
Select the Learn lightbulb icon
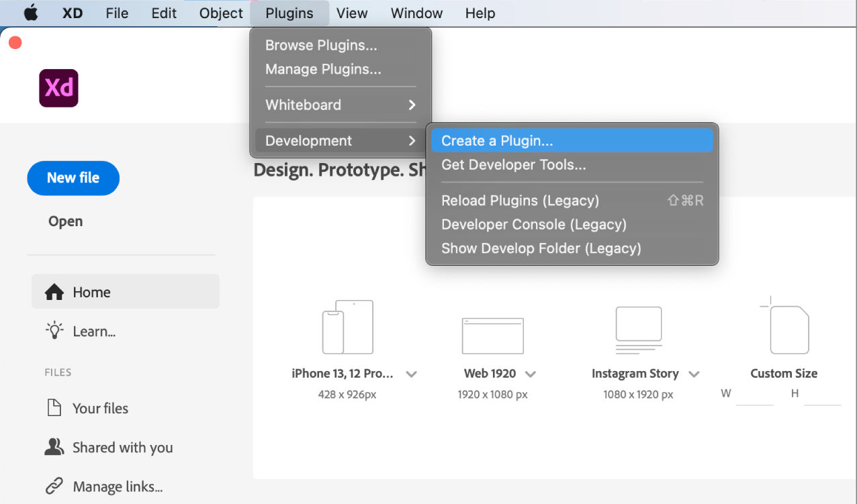tap(53, 331)
